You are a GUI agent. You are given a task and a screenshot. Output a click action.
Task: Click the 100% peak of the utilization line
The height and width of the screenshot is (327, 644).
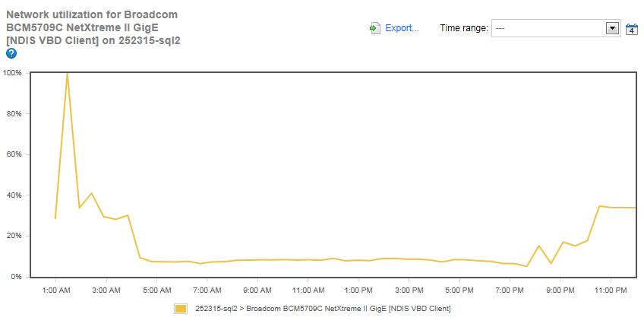coord(68,74)
